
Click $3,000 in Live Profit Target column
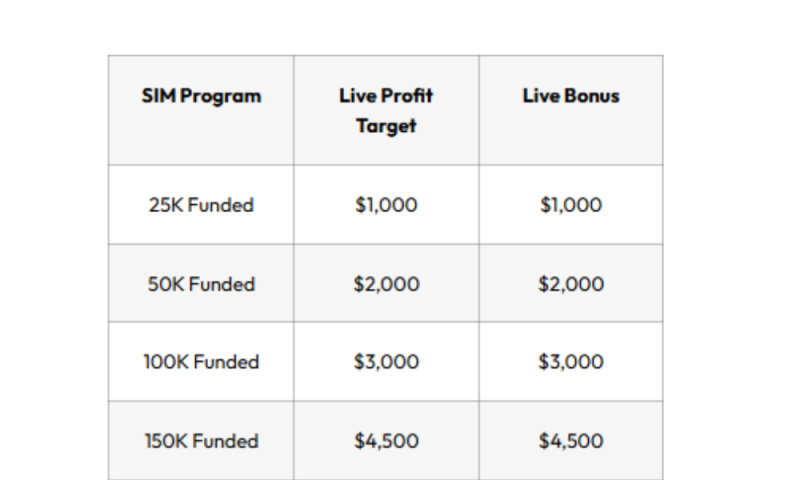coord(386,362)
